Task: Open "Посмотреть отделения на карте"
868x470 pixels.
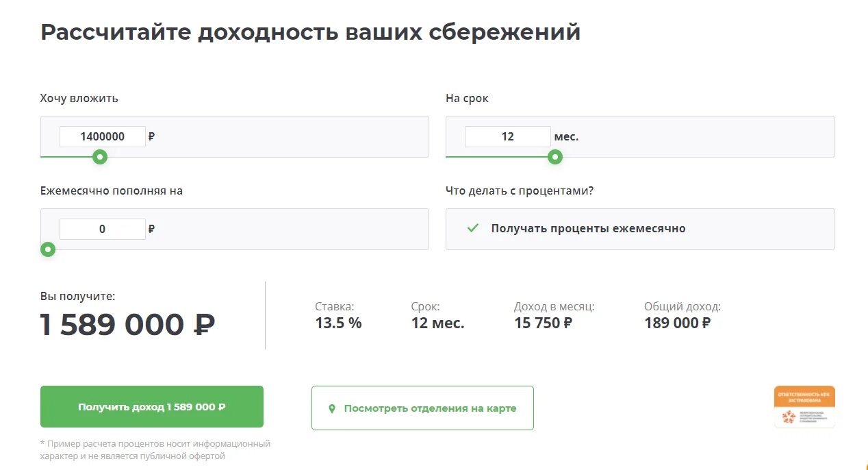Action: click(422, 408)
